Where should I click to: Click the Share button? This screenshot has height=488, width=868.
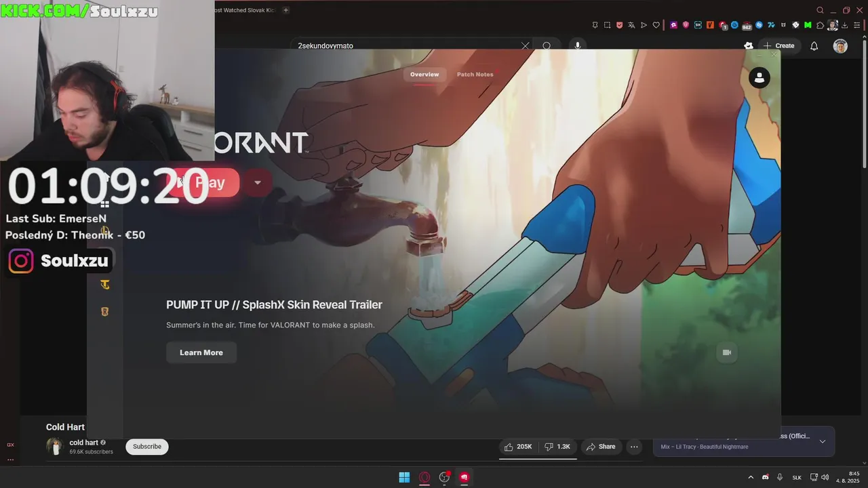pyautogui.click(x=601, y=447)
